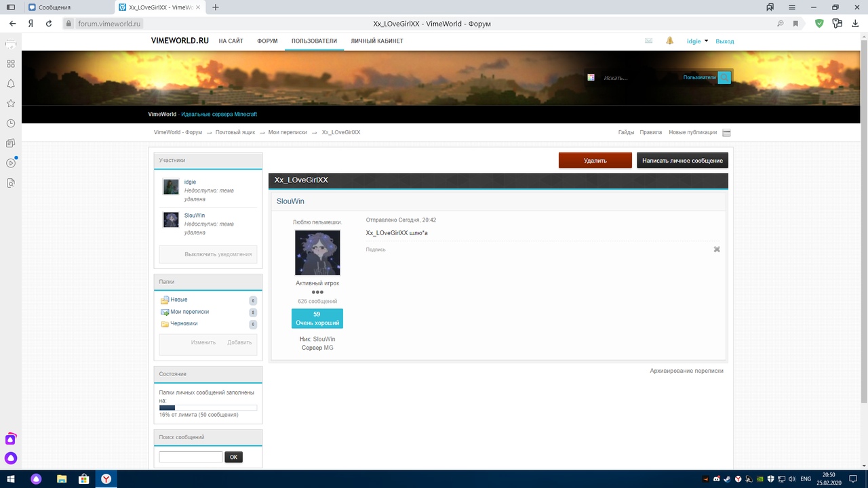Image resolution: width=868 pixels, height=488 pixels.
Task: Click the delete message X icon
Action: [717, 249]
